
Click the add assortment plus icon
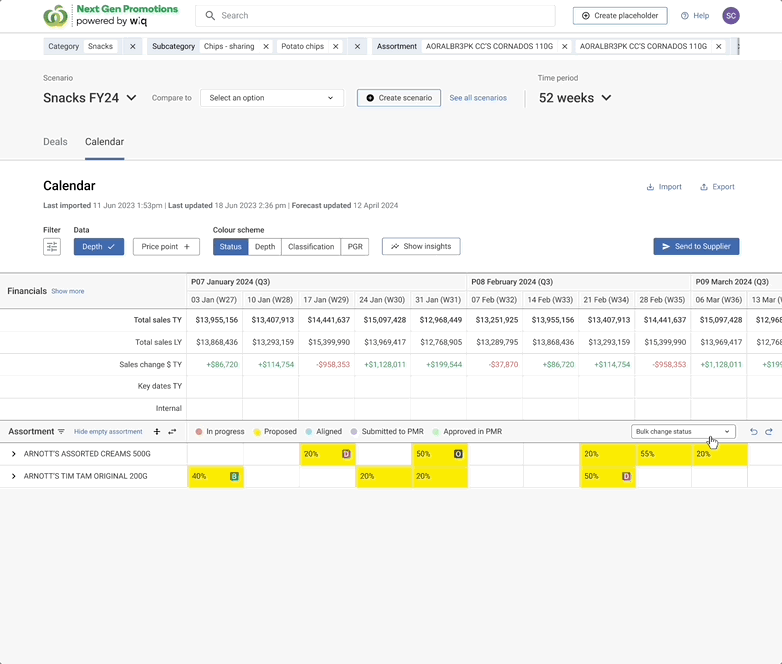coord(157,432)
